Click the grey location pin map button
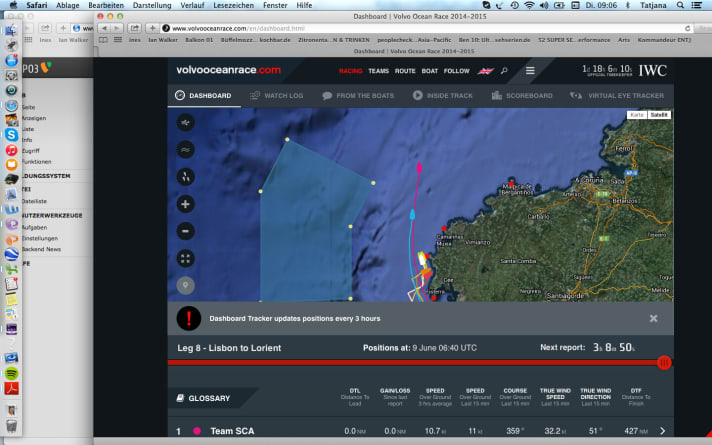712x445 pixels. [185, 286]
